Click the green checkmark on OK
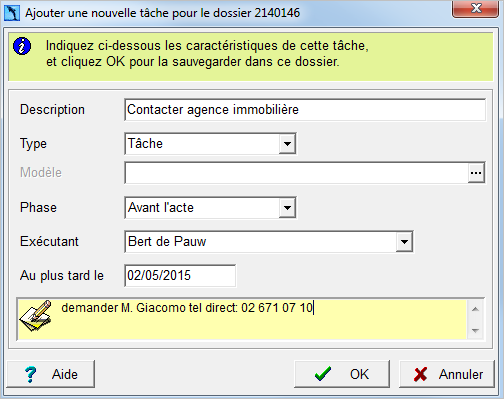504x399 pixels. pos(323,374)
